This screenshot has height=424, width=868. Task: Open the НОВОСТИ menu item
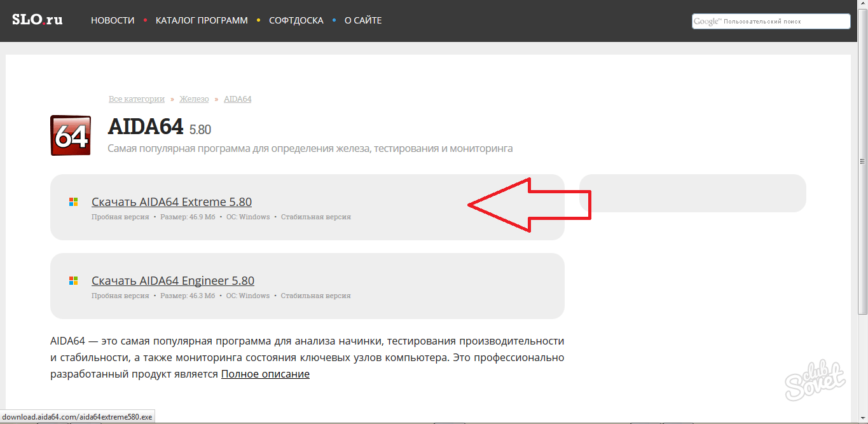tap(113, 20)
